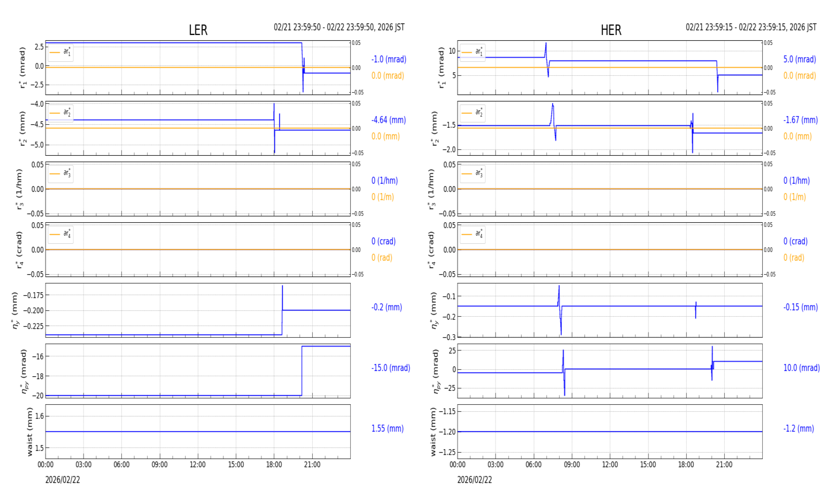Click the ∂r1* legend in LER plot
824x504 pixels.
point(61,52)
